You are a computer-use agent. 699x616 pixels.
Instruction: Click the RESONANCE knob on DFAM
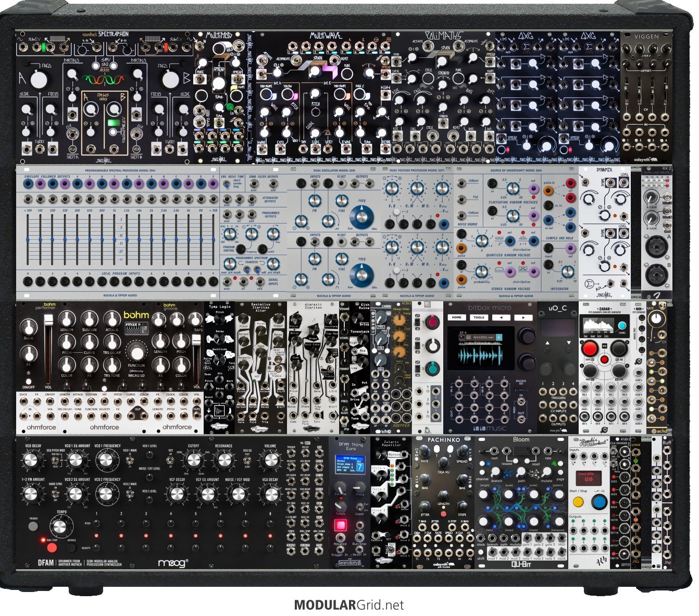pyautogui.click(x=224, y=460)
